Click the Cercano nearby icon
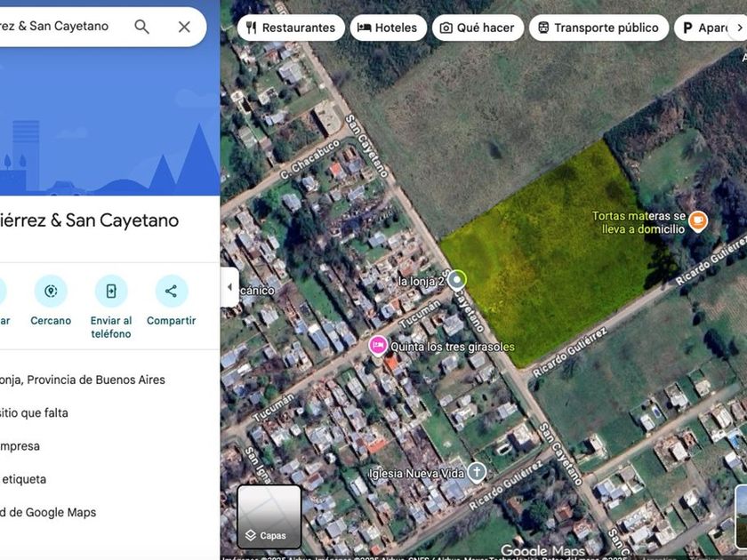The image size is (747, 560). coord(51,291)
